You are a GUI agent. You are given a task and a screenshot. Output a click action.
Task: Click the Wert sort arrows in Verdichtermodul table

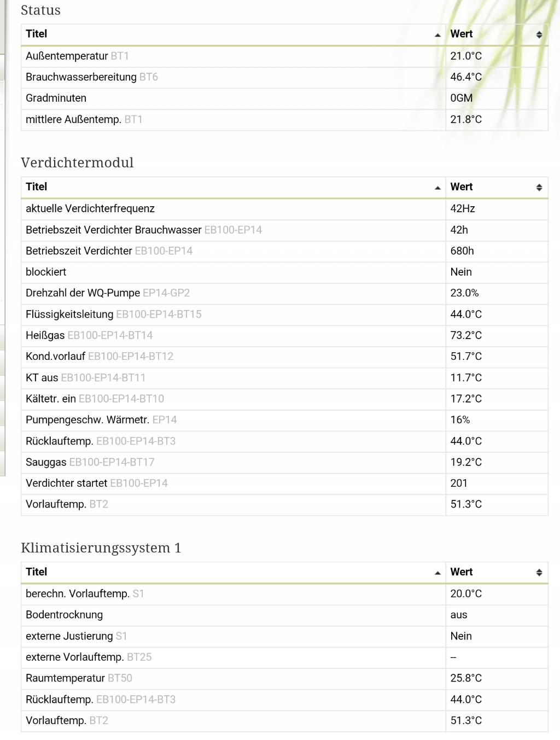click(539, 188)
